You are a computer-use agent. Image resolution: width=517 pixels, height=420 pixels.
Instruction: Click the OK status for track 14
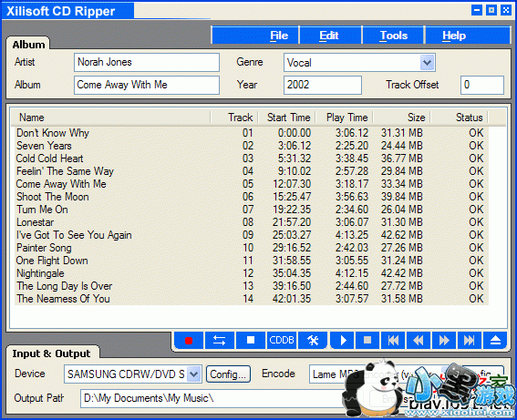pos(476,299)
